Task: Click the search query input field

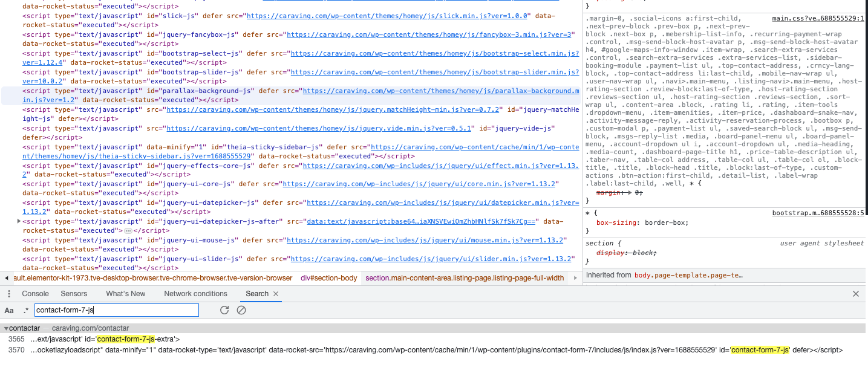Action: 116,310
